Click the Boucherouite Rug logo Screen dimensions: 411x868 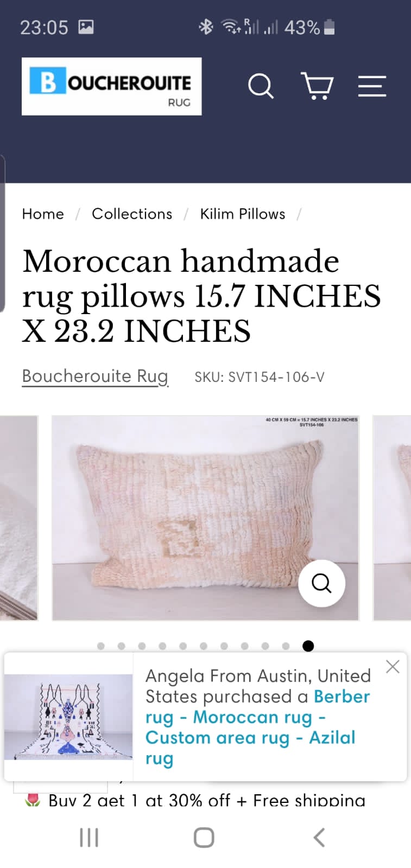coord(112,86)
